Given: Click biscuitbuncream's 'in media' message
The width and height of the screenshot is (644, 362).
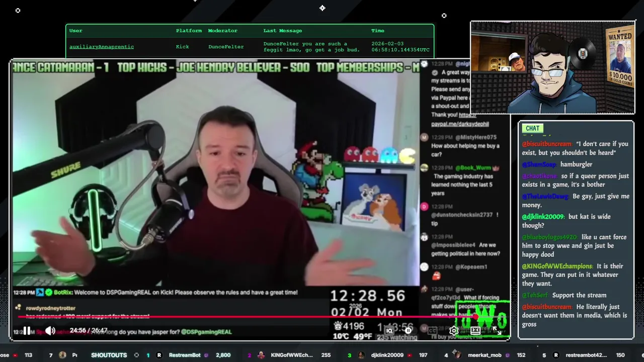Looking at the screenshot, I should pos(574,316).
